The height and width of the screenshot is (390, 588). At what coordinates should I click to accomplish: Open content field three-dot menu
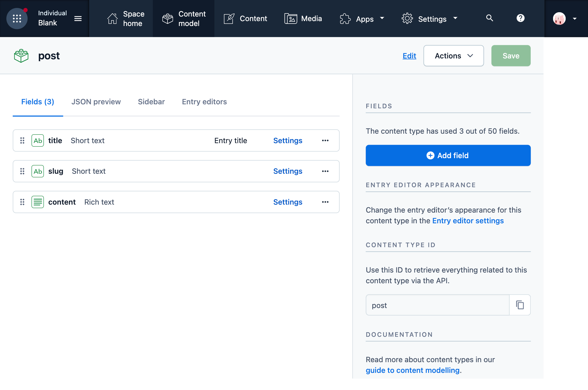coord(325,202)
